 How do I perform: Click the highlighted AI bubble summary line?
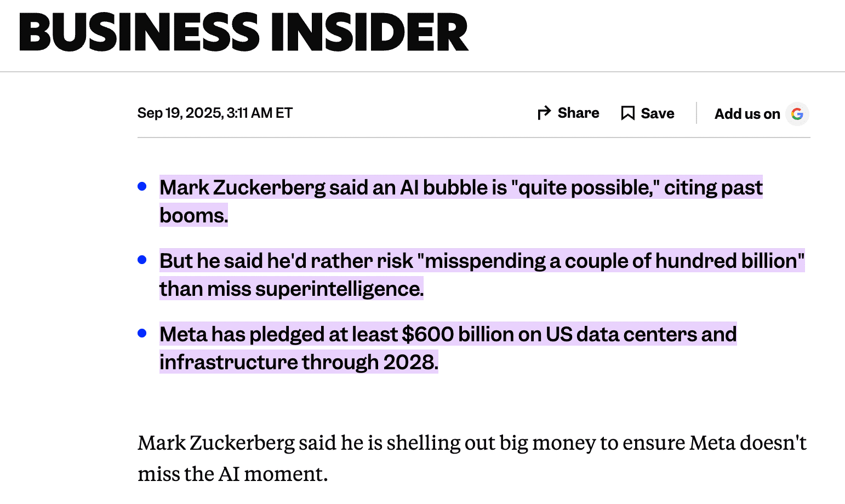pyautogui.click(x=460, y=188)
